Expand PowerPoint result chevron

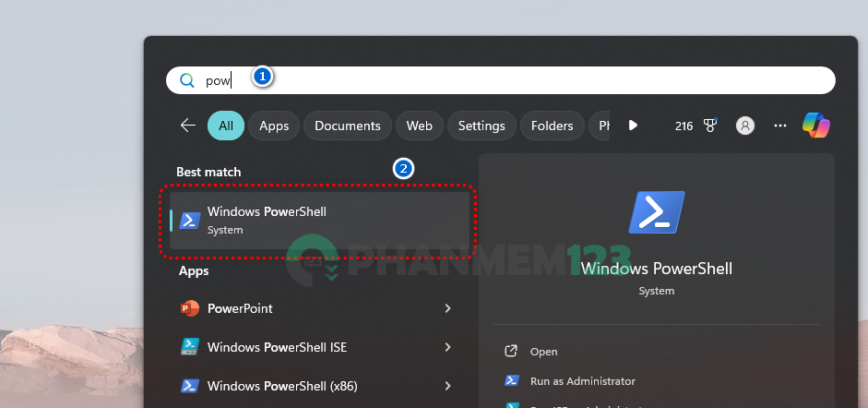tap(448, 308)
